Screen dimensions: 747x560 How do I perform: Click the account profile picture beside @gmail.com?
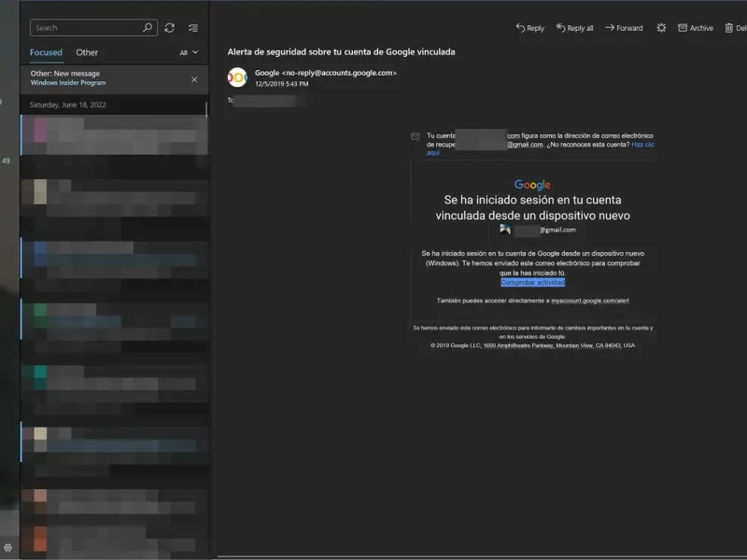click(505, 230)
